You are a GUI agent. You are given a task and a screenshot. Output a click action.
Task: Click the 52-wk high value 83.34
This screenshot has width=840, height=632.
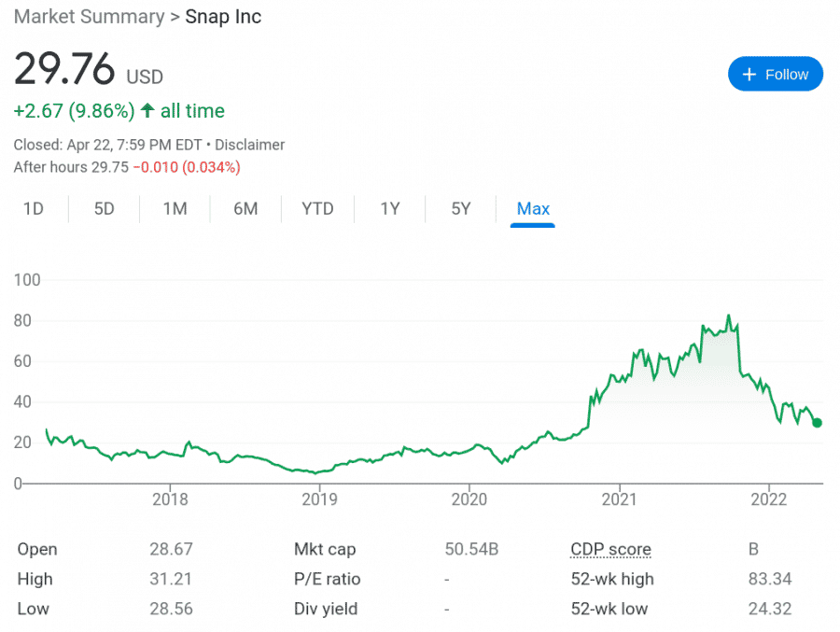point(770,579)
